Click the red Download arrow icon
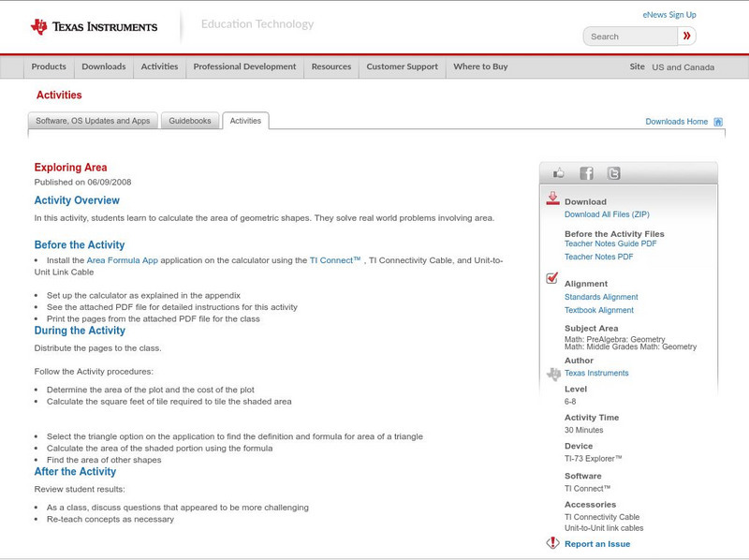Image resolution: width=749 pixels, height=560 pixels. [x=552, y=199]
